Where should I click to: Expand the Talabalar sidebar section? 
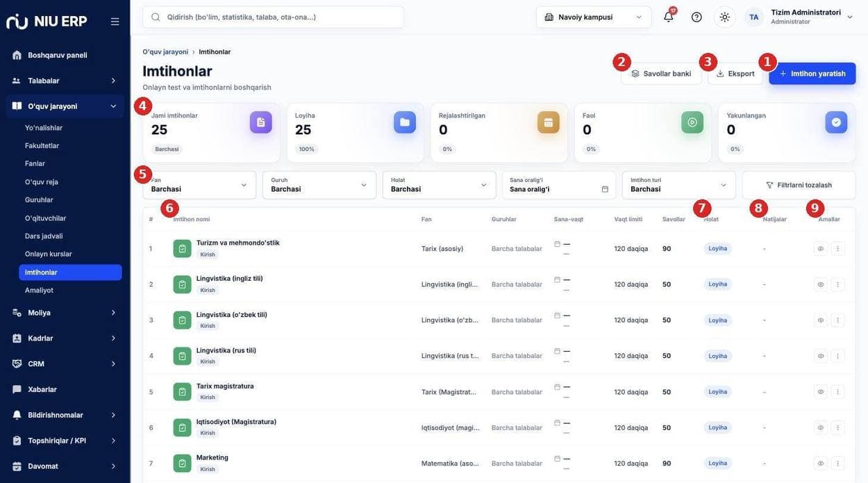(x=65, y=81)
